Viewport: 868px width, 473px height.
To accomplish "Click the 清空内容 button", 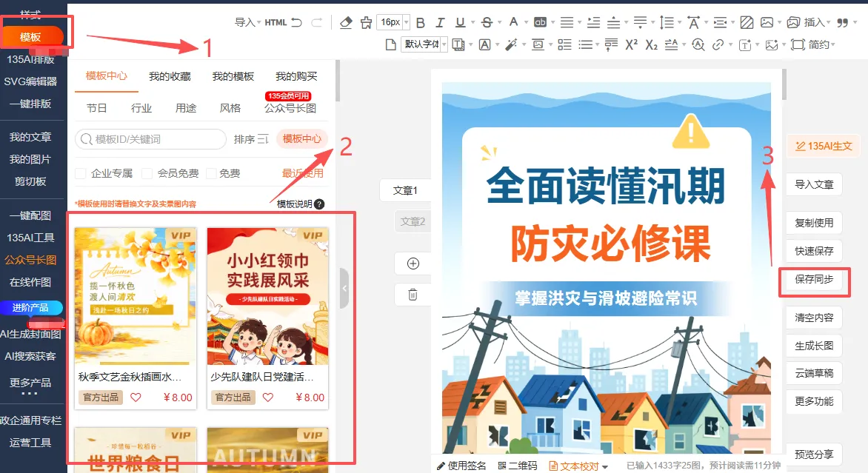I will click(x=814, y=318).
